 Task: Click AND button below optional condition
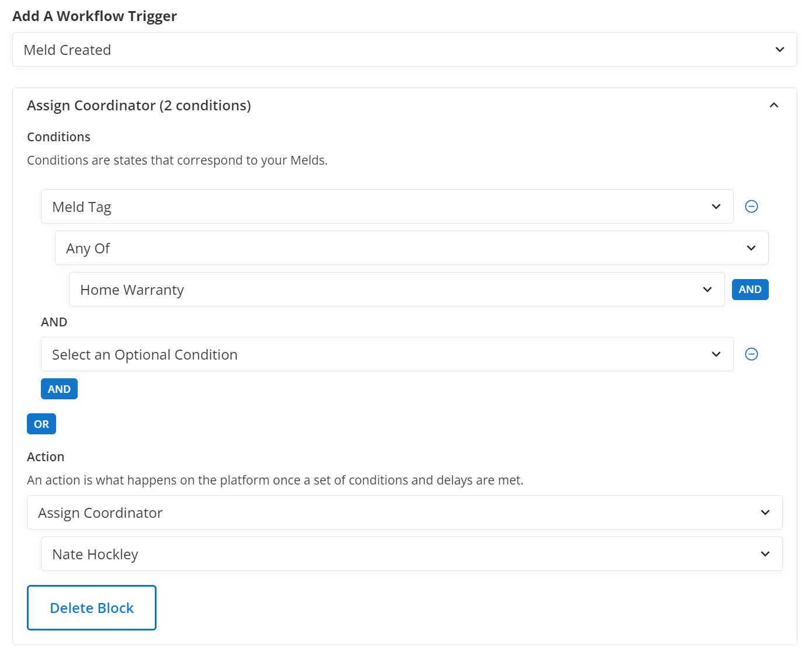point(59,389)
